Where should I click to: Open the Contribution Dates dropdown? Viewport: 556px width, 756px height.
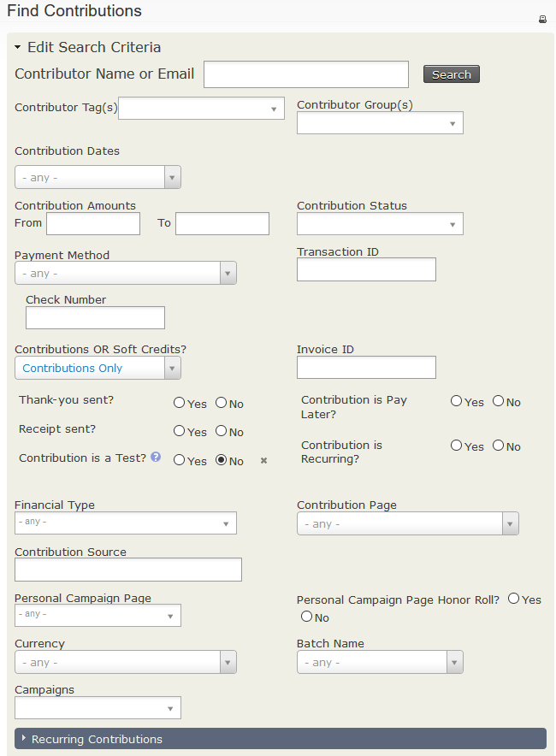98,177
